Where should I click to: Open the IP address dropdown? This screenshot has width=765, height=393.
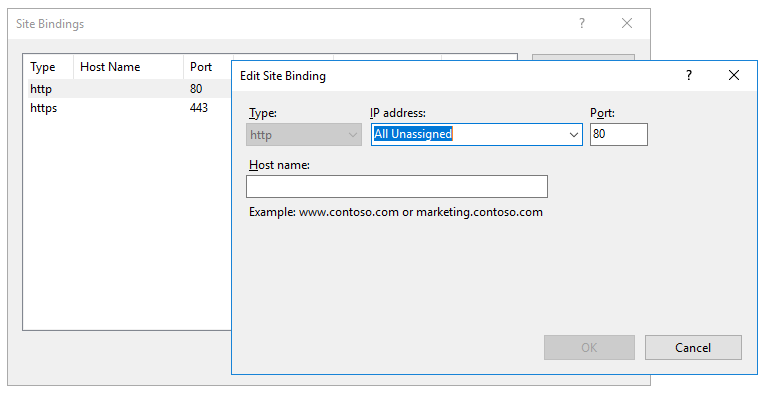click(x=574, y=135)
